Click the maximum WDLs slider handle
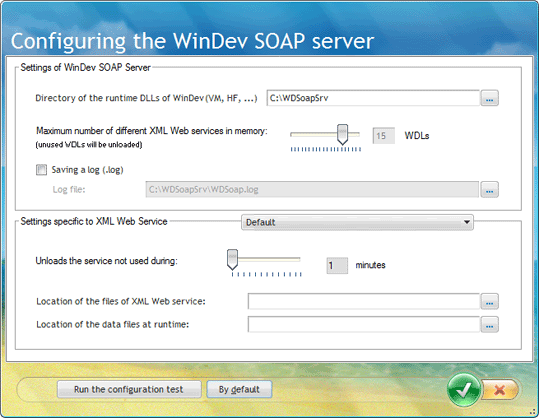Image resolution: width=539 pixels, height=418 pixels. 342,134
